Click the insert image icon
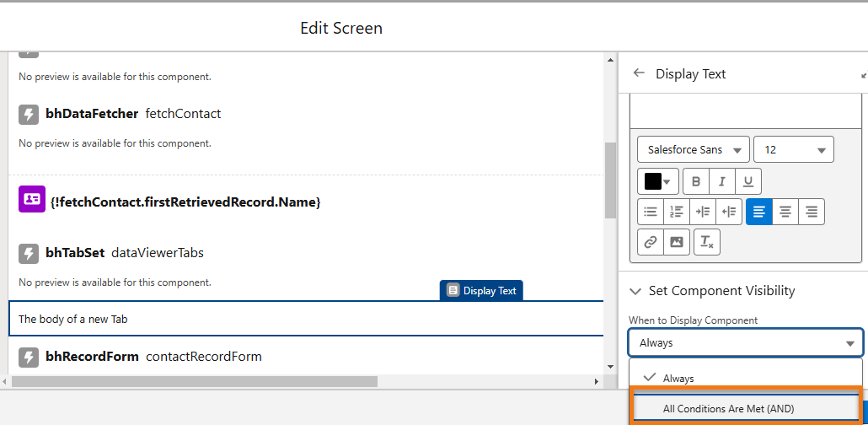This screenshot has height=425, width=868. [677, 241]
